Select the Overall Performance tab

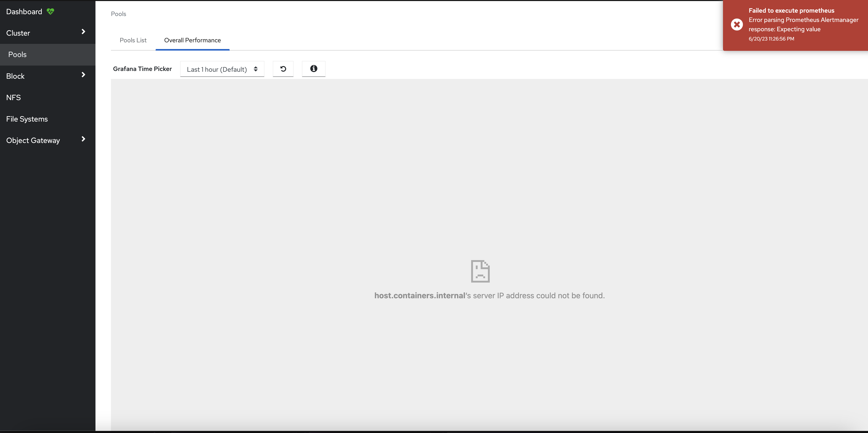(192, 40)
